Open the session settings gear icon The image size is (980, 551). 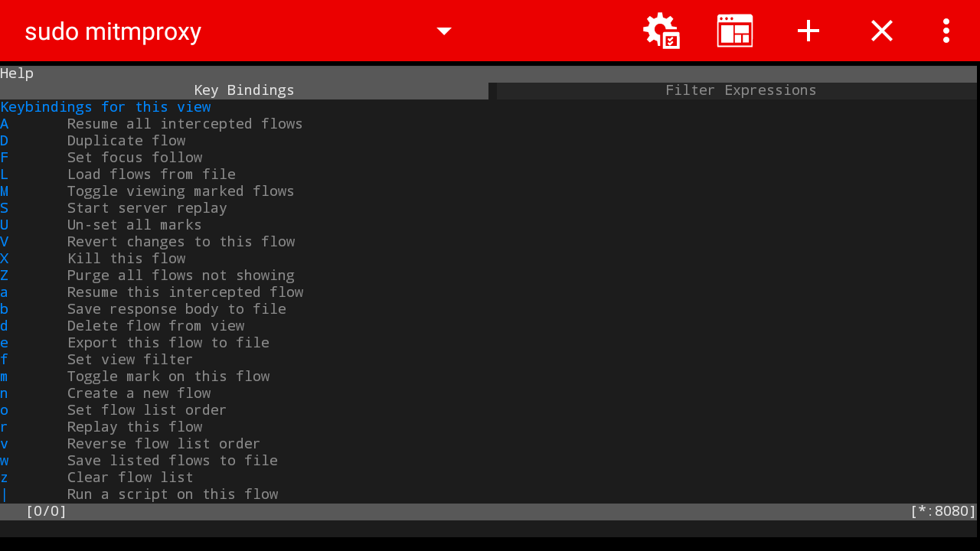coord(661,31)
